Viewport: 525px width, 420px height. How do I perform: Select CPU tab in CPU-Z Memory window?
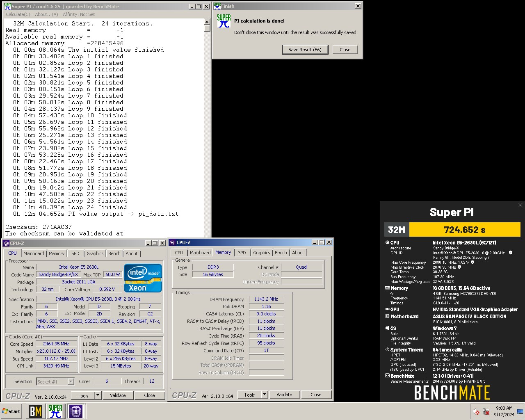(179, 253)
